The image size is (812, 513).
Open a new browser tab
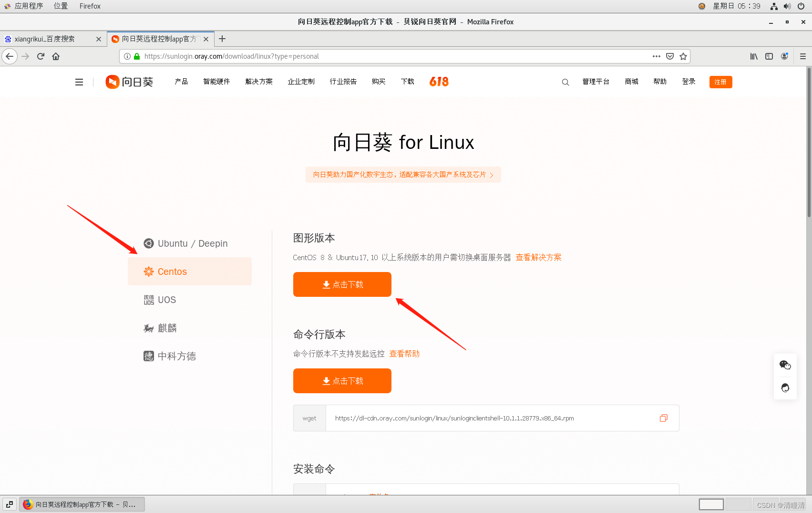coord(222,39)
